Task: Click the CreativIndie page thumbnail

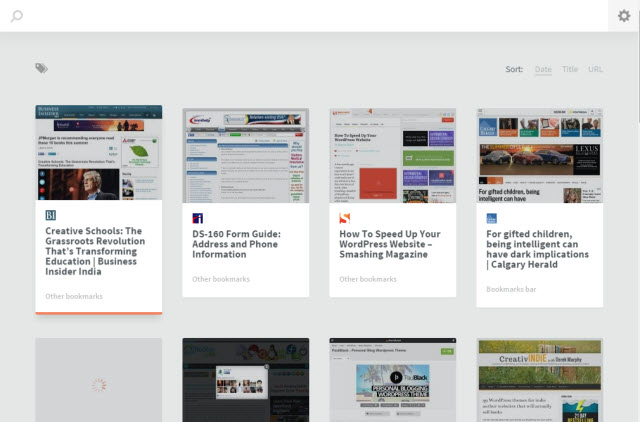Action: pyautogui.click(x=540, y=380)
